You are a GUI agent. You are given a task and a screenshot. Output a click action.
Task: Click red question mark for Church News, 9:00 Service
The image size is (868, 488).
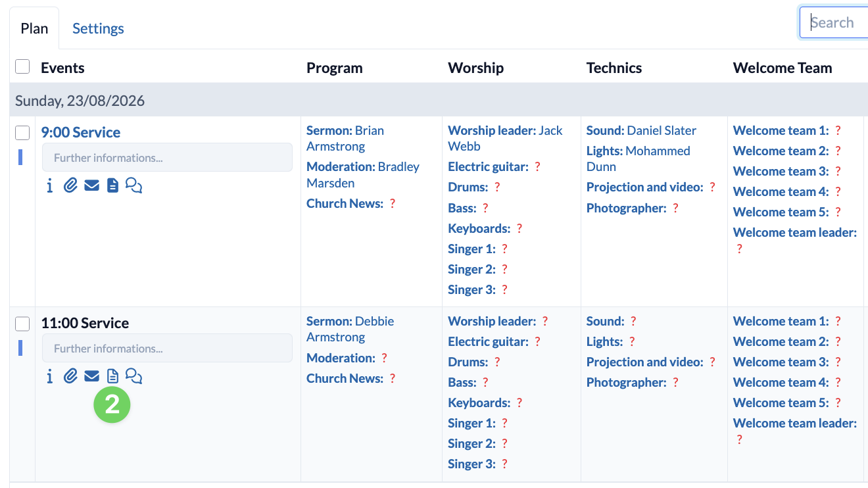point(393,204)
